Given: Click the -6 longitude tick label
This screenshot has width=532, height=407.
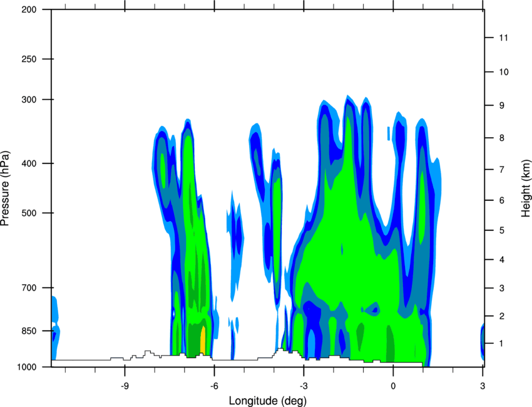Looking at the screenshot, I should click(214, 386).
